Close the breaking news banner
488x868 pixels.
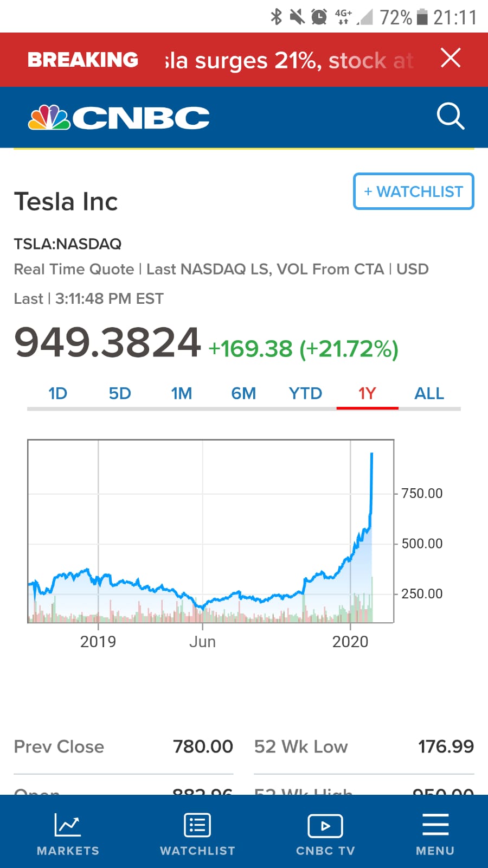point(451,58)
